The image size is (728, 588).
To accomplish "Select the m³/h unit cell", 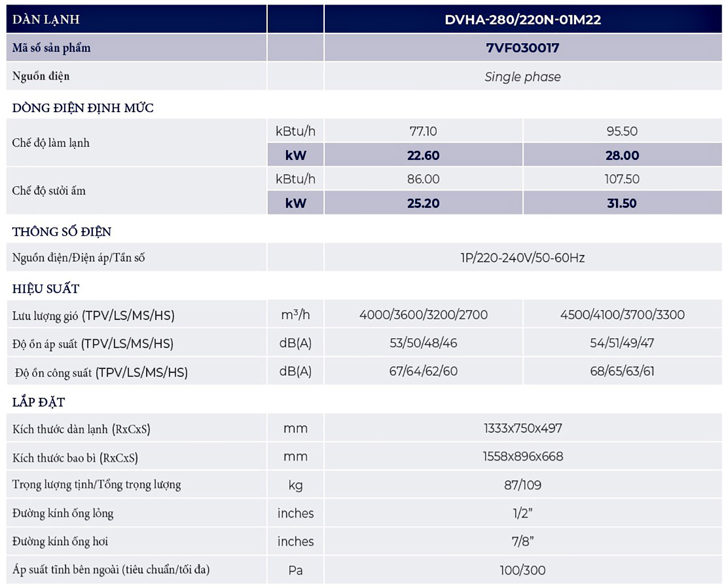I will (x=295, y=315).
